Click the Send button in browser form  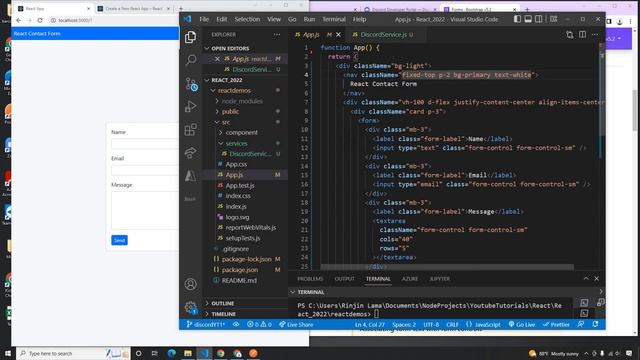coord(119,240)
